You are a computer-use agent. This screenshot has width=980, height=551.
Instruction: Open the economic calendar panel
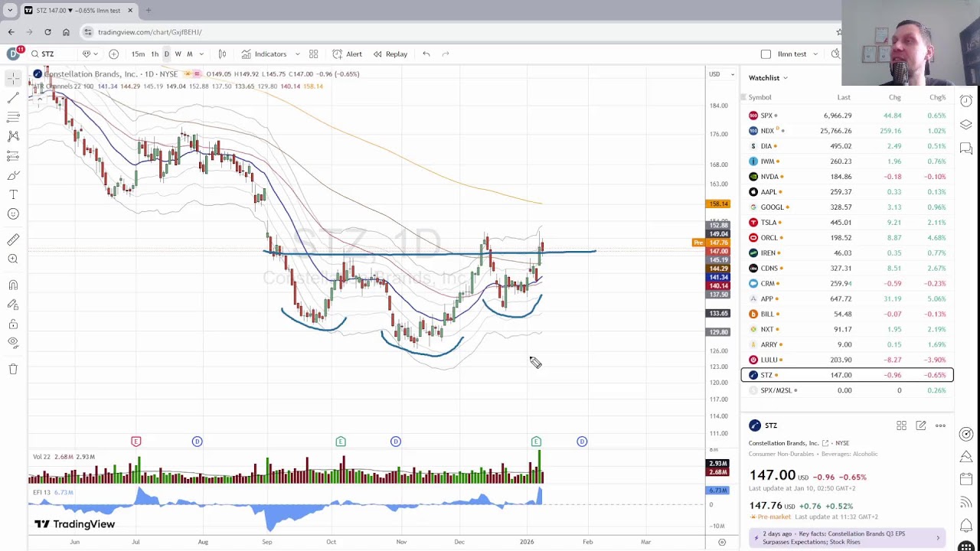(966, 480)
